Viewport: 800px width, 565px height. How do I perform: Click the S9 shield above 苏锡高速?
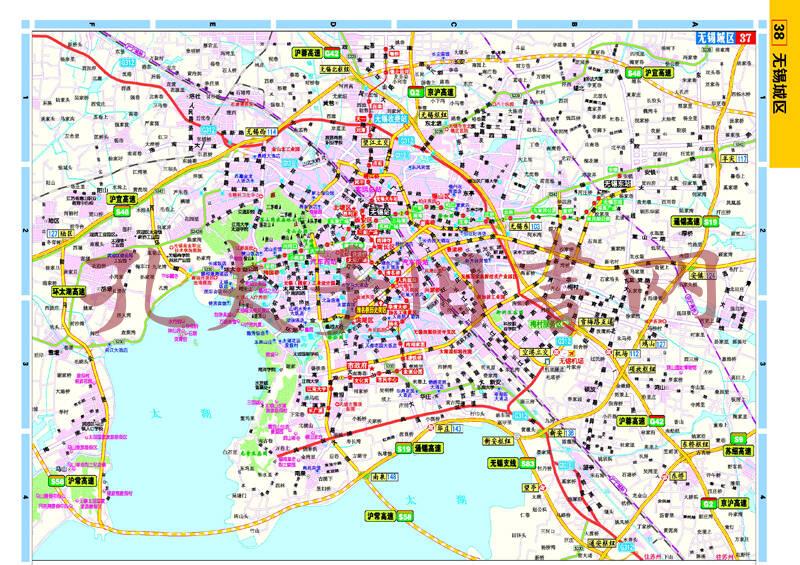click(x=739, y=438)
